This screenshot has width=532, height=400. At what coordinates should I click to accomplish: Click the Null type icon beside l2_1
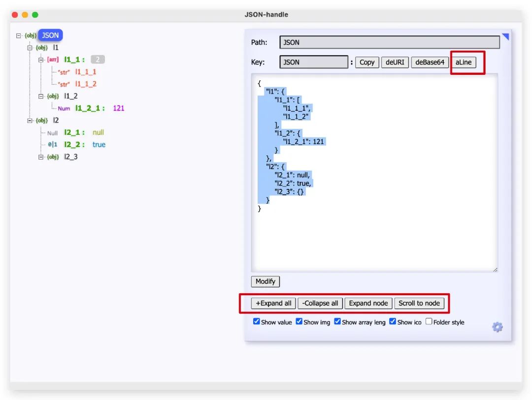coord(53,133)
